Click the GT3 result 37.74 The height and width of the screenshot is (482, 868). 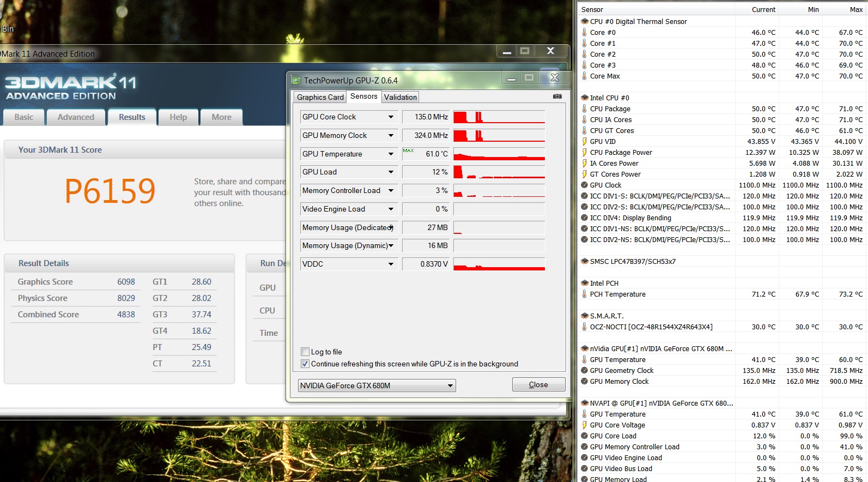point(202,315)
